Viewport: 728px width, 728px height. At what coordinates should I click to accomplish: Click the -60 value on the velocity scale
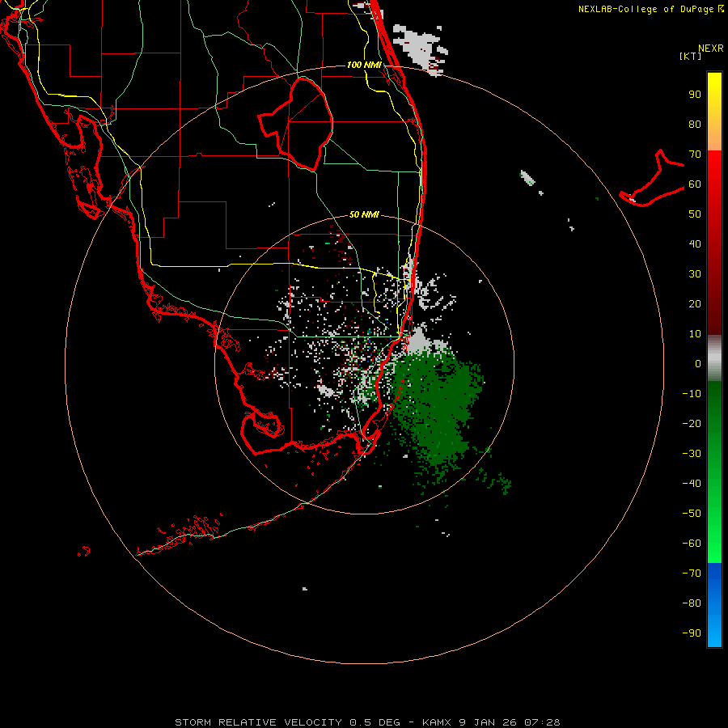692,544
